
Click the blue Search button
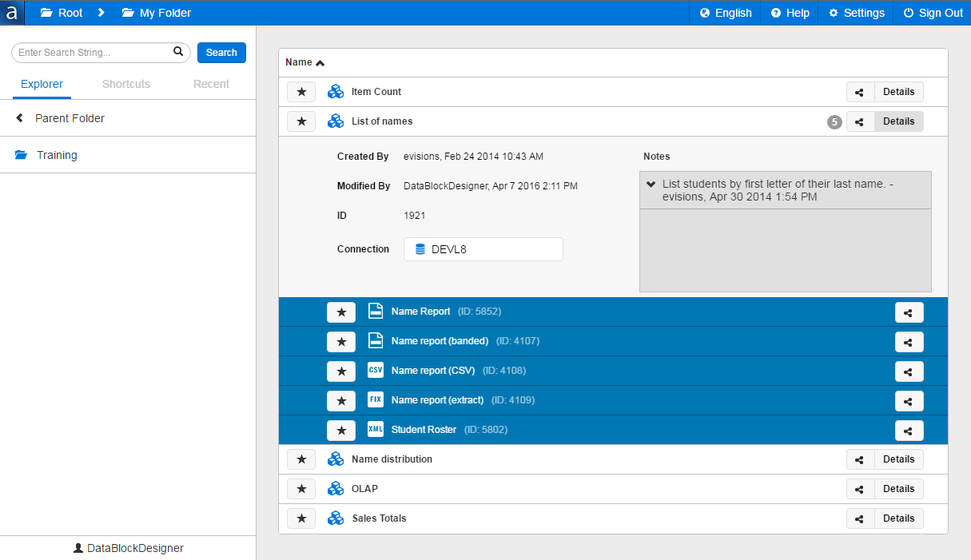coord(221,53)
